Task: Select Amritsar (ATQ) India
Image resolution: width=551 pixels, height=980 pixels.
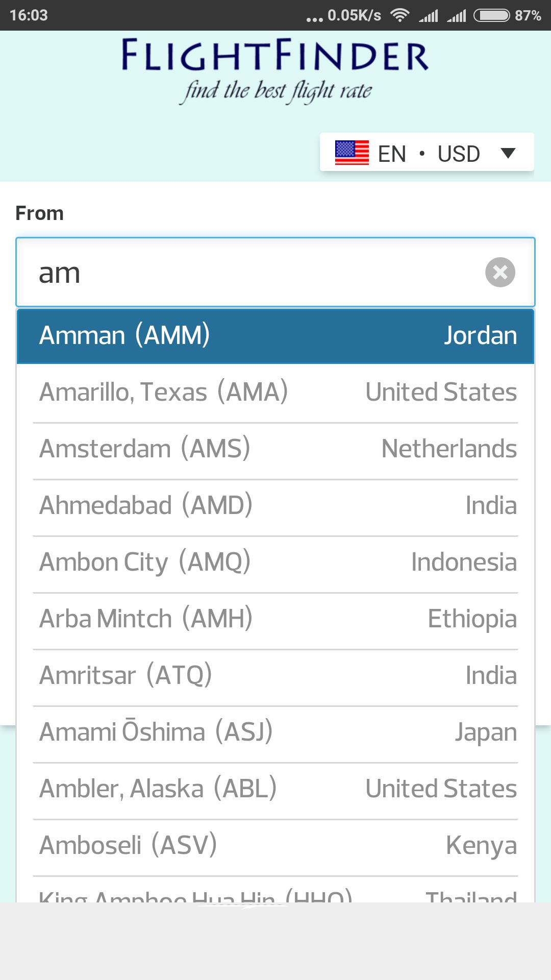Action: (x=275, y=676)
